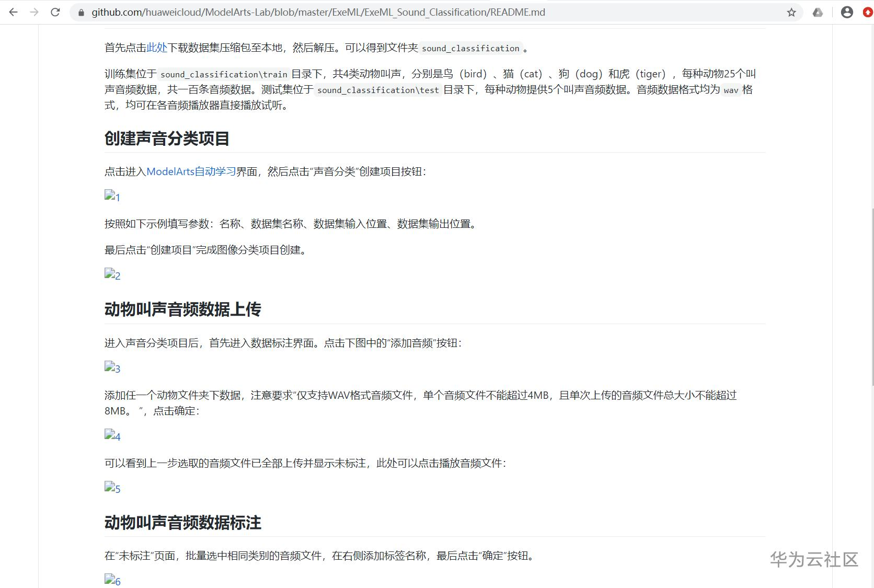Viewport: 874px width, 588px height.
Task: Click the code text sound_classification\train
Action: pyautogui.click(x=224, y=74)
